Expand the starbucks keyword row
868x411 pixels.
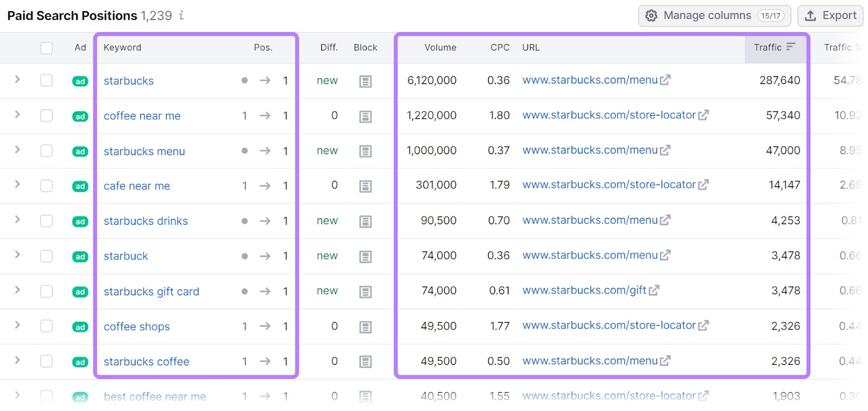[17, 80]
